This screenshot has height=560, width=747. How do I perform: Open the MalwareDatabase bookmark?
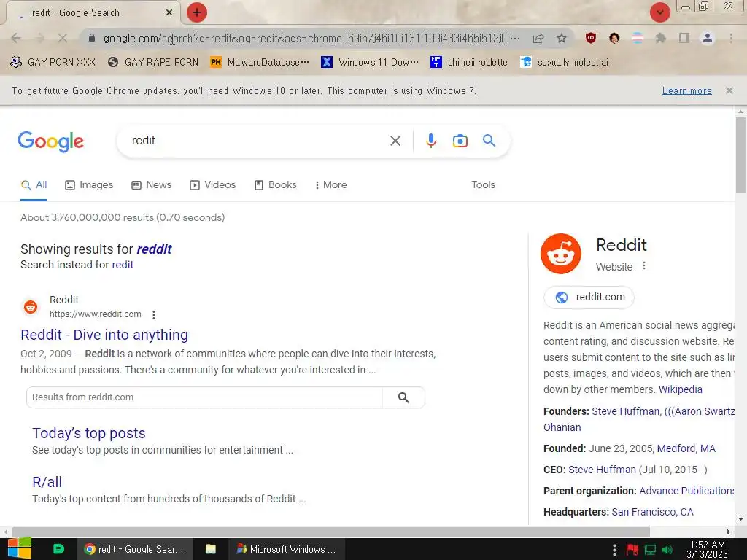coord(260,63)
